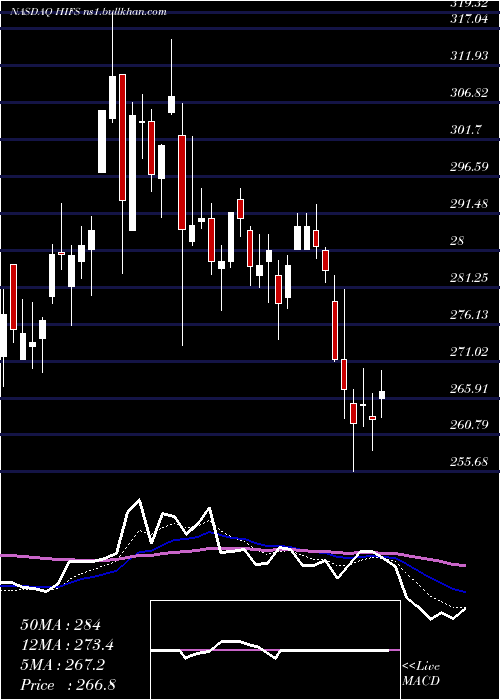Screen dimensions: 500x700
Task: Click the 276.13 price axis label
Action: pyautogui.click(x=469, y=315)
